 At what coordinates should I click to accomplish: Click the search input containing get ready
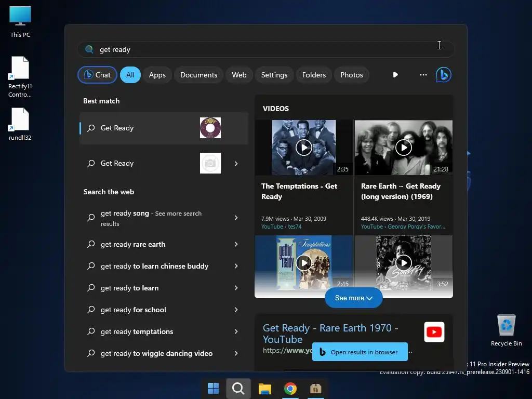pos(265,49)
